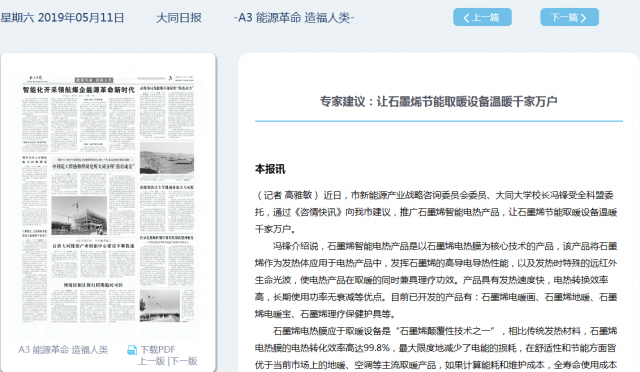Go to previous article with 上一篇
The image size is (640, 372).
click(482, 17)
